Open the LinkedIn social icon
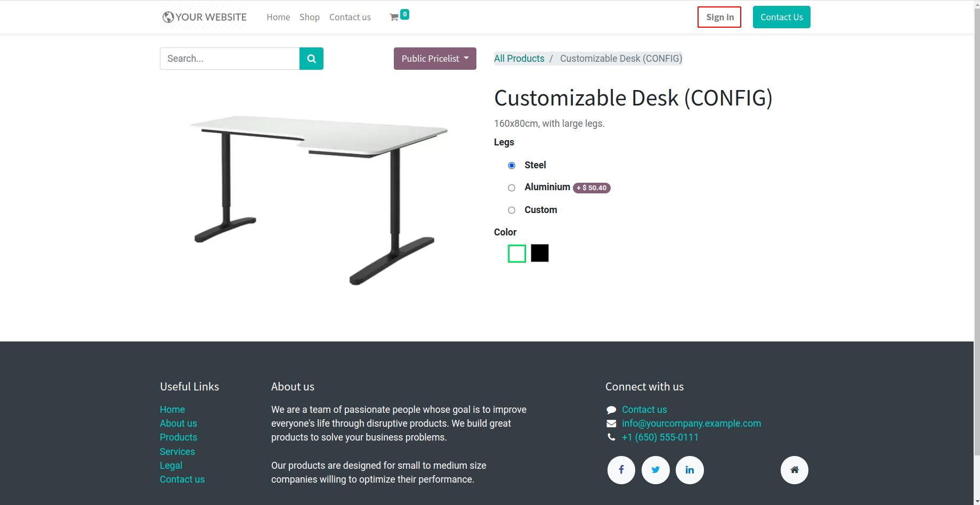 click(x=690, y=470)
